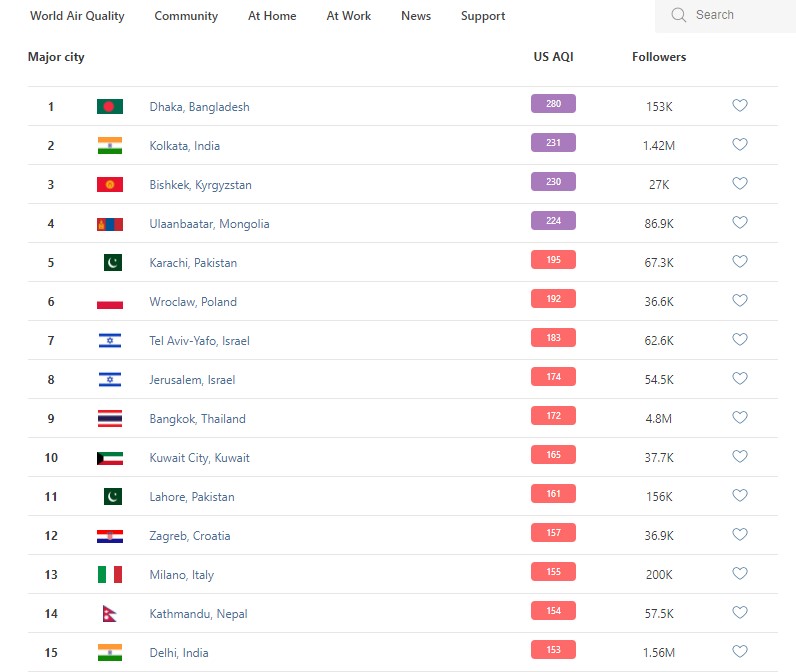Screen dimensions: 796x672
Task: Open the Community menu
Action: click(x=186, y=16)
